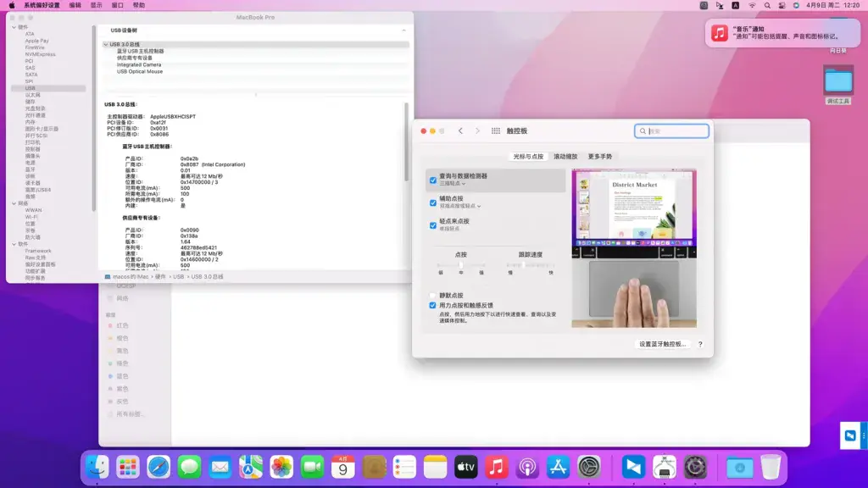
Task: Select USB Optical Mouse in the device list
Action: [140, 71]
